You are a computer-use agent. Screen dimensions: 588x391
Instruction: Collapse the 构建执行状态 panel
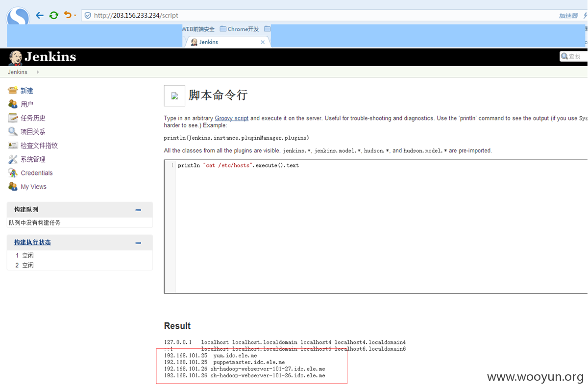pyautogui.click(x=138, y=243)
